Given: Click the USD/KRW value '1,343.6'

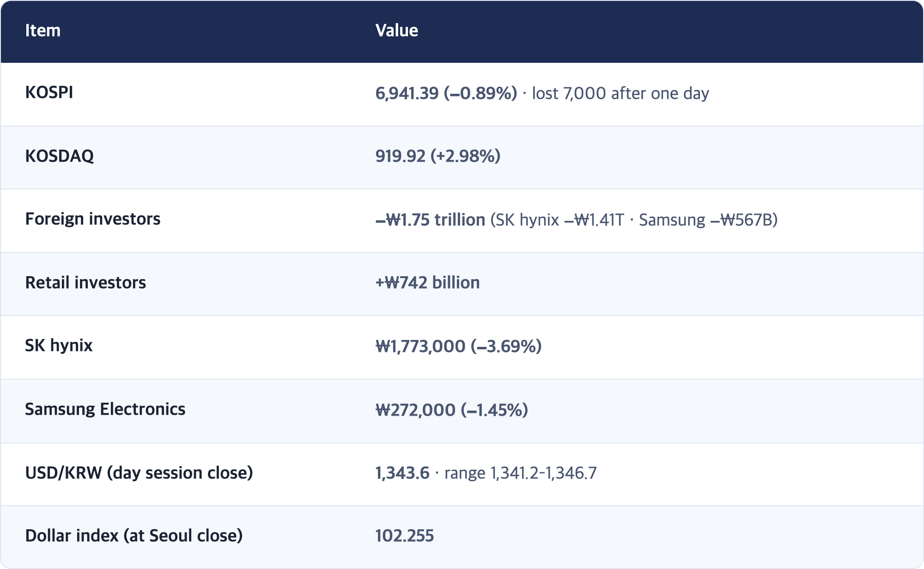Looking at the screenshot, I should coord(402,473).
